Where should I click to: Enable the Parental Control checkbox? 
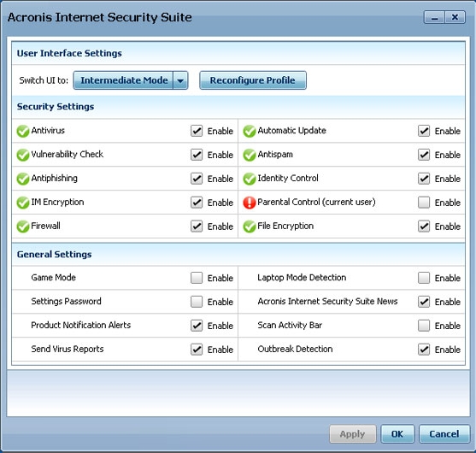(424, 203)
